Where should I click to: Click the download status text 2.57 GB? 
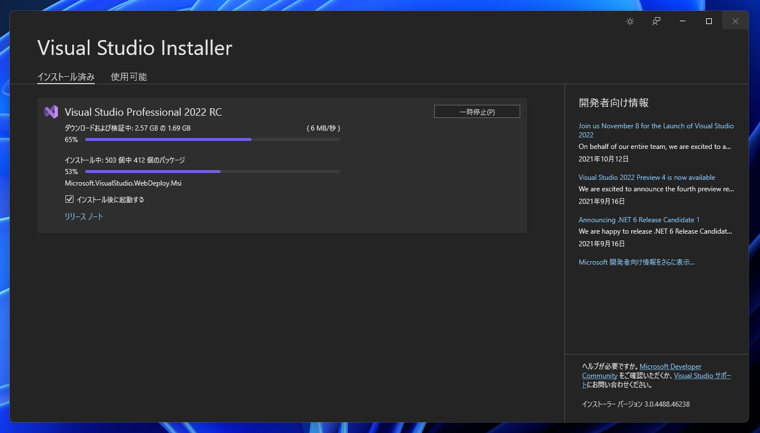click(x=127, y=128)
